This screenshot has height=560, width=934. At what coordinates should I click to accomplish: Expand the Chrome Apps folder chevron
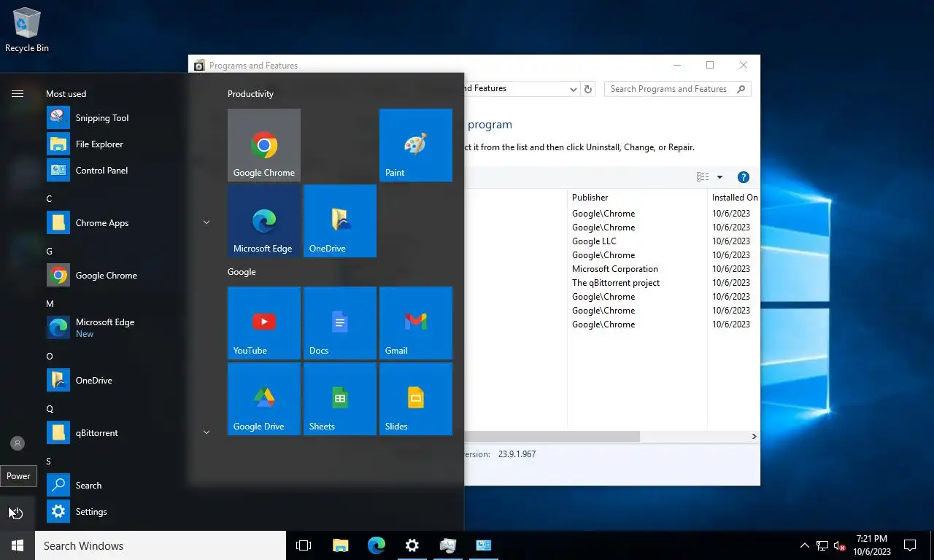207,222
